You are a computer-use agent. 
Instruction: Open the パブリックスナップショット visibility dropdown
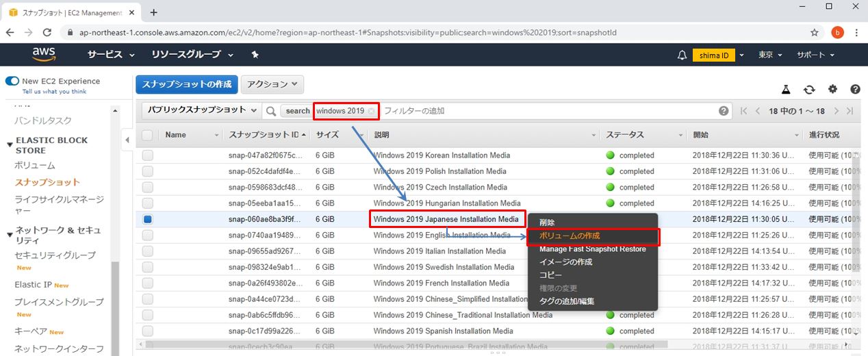[202, 110]
